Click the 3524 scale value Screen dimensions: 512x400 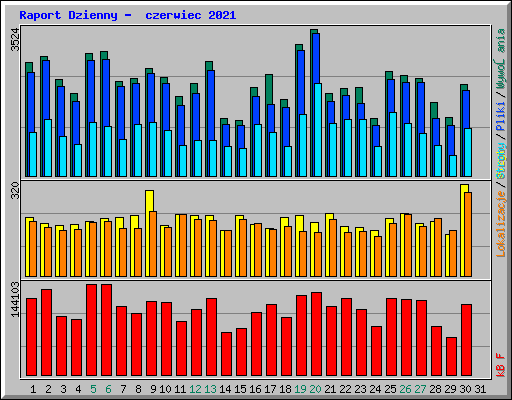(x=15, y=39)
